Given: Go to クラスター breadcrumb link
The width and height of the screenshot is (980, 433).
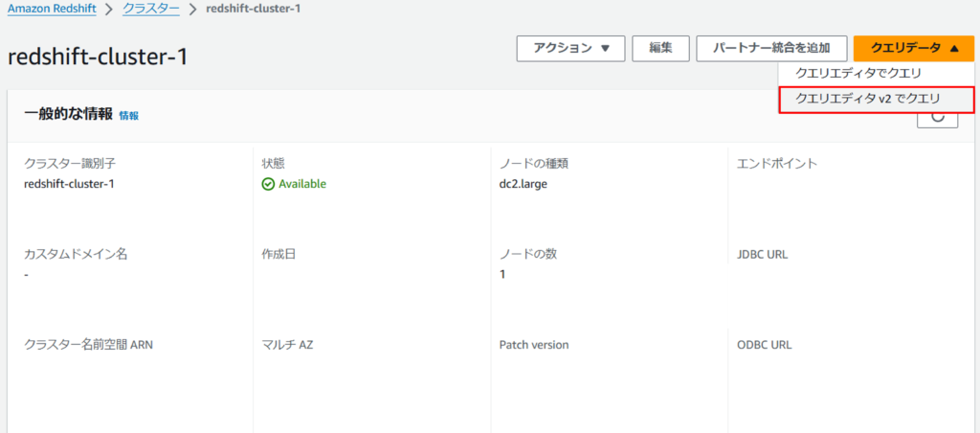Looking at the screenshot, I should (x=150, y=10).
